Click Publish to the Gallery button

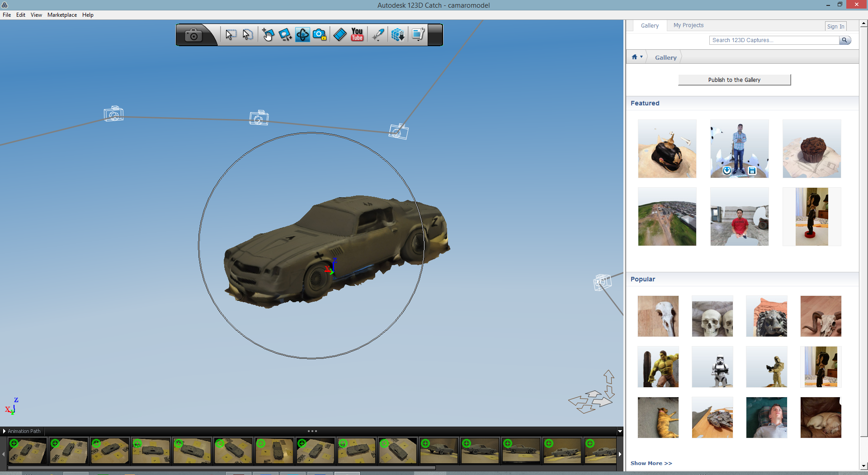click(x=734, y=80)
